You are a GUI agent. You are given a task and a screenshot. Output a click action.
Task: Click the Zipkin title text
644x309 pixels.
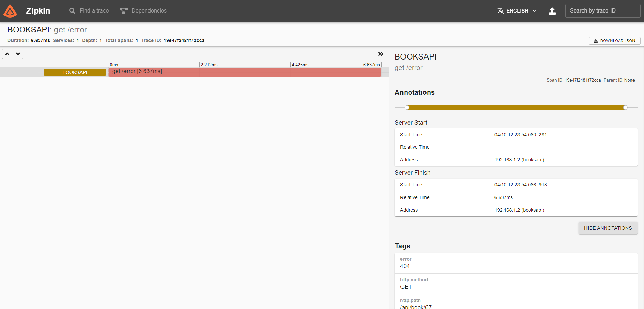click(38, 11)
